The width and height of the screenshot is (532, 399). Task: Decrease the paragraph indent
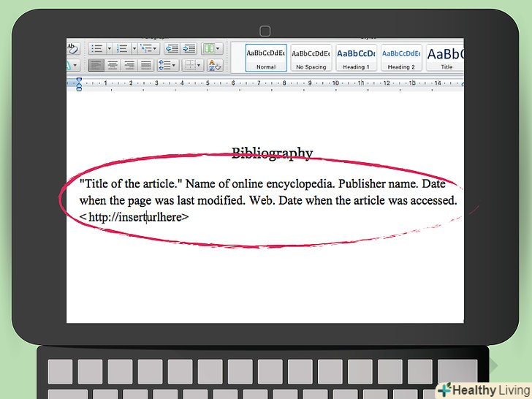[x=172, y=48]
